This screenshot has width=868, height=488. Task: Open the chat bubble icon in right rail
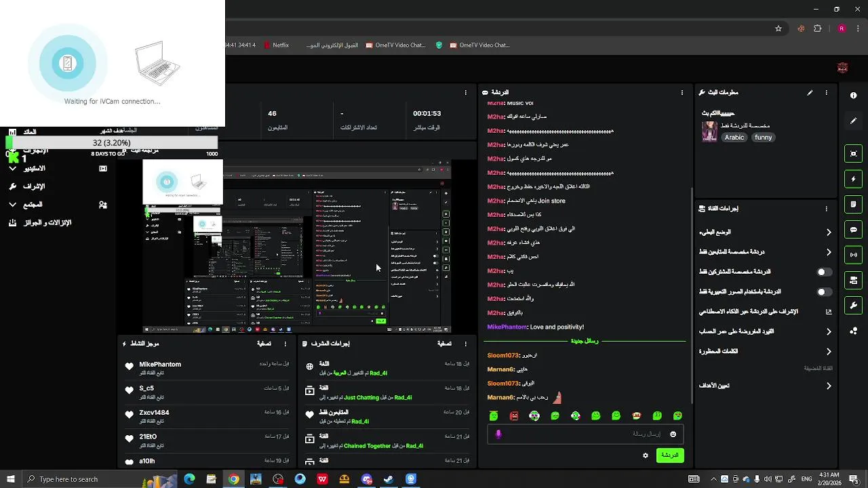853,230
